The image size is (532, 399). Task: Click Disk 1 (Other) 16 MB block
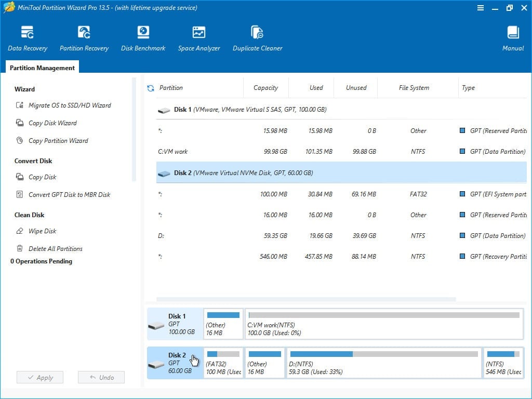click(x=223, y=324)
